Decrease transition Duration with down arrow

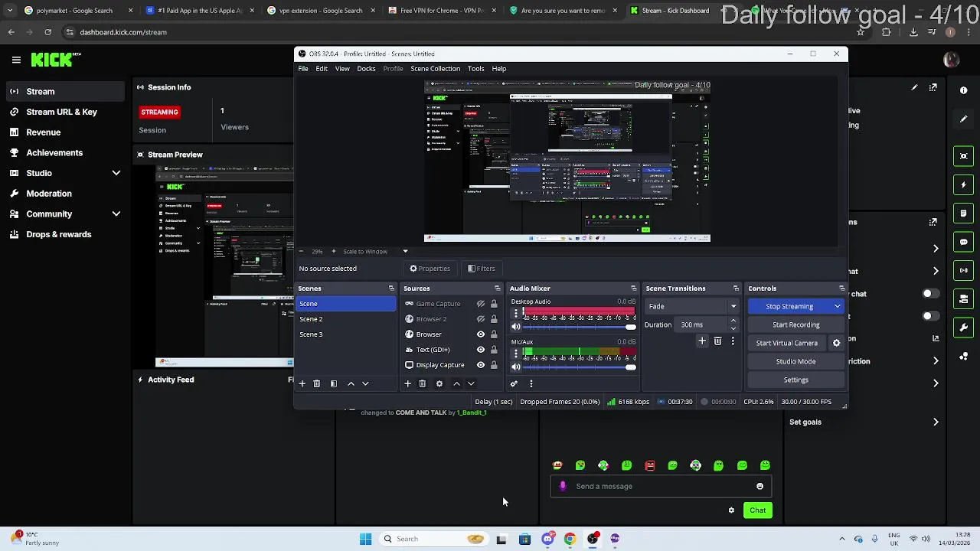coord(733,328)
